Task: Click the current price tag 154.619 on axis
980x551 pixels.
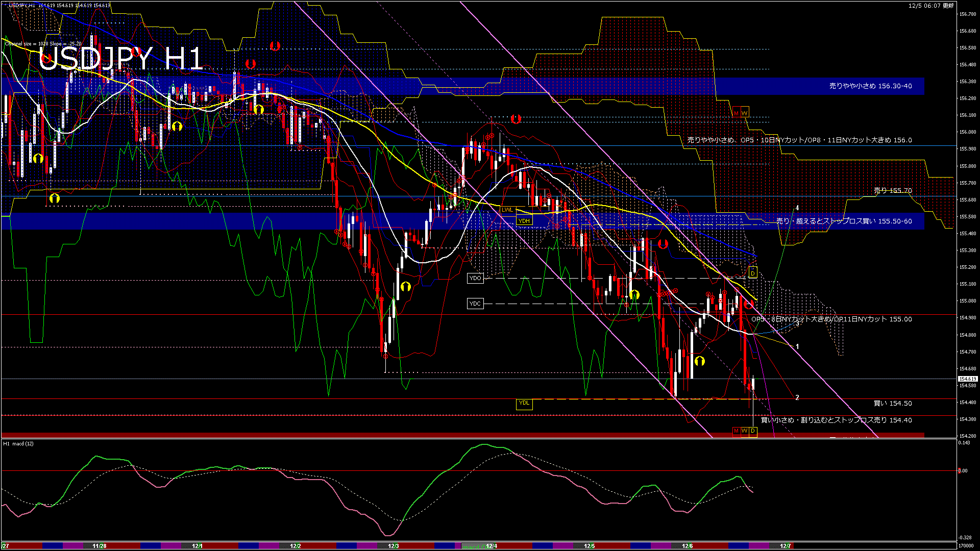Action: point(967,379)
